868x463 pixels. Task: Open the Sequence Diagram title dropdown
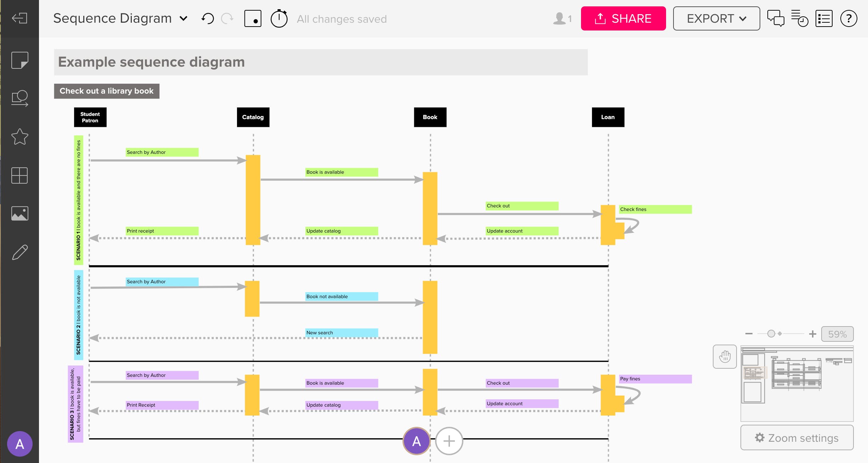[x=184, y=18]
